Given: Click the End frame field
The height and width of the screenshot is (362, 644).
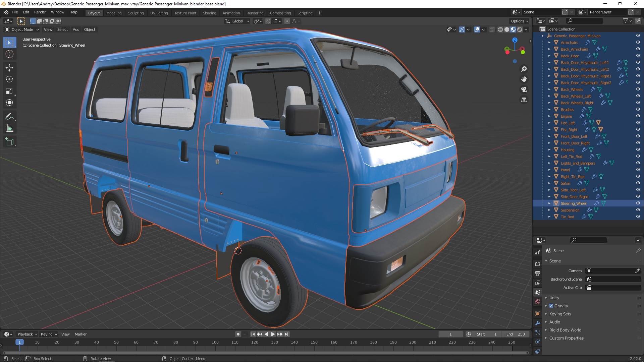Looking at the screenshot, I should pyautogui.click(x=516, y=334).
